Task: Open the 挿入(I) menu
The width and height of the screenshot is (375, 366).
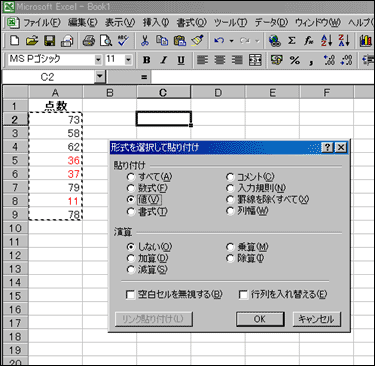Action: pyautogui.click(x=156, y=23)
